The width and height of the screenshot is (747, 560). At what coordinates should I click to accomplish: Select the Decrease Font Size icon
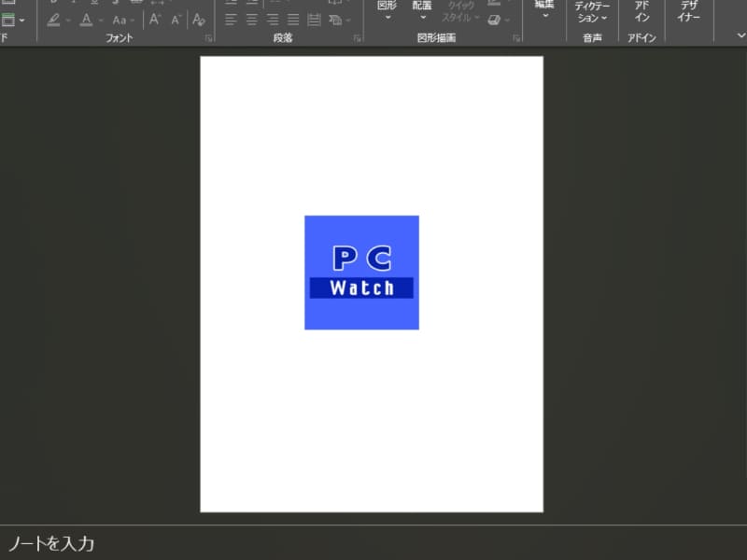(x=177, y=19)
